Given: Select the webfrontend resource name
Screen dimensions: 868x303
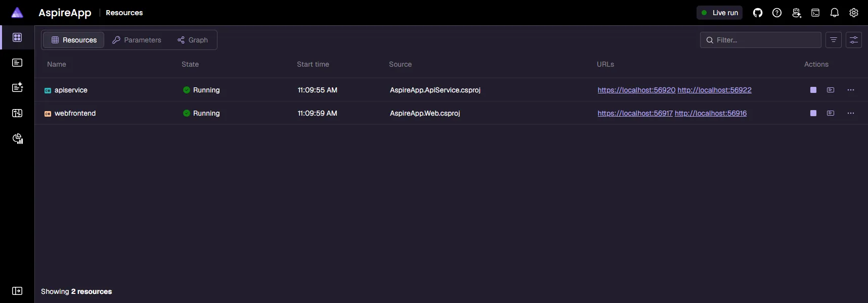Looking at the screenshot, I should (x=75, y=113).
